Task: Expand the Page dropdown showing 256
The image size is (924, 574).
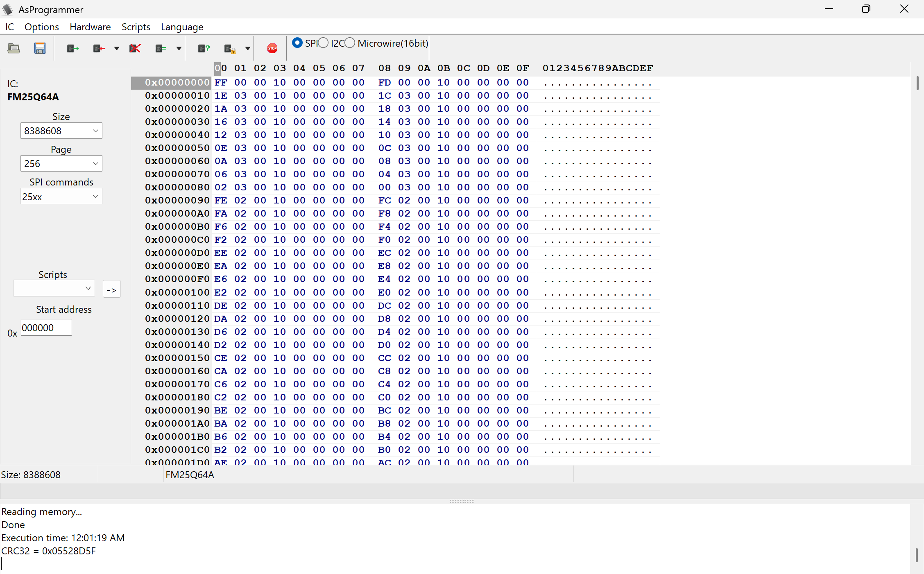Action: (61, 163)
